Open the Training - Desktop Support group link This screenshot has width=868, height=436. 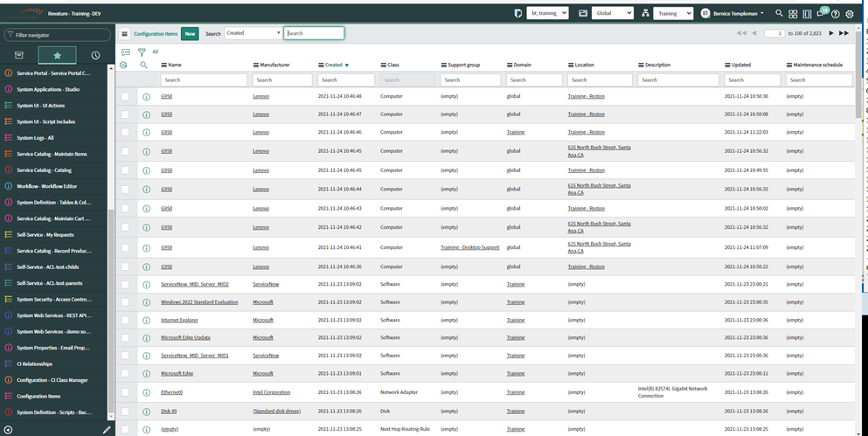tap(470, 247)
